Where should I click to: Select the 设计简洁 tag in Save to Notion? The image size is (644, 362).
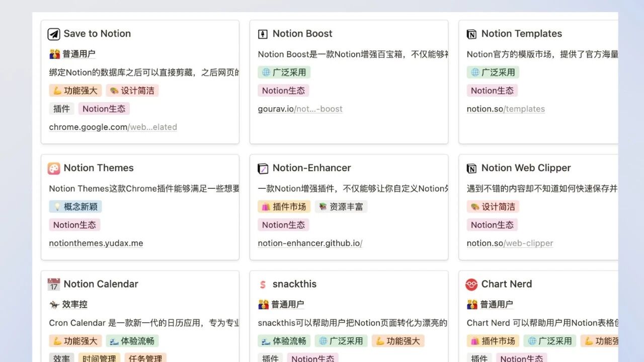132,91
